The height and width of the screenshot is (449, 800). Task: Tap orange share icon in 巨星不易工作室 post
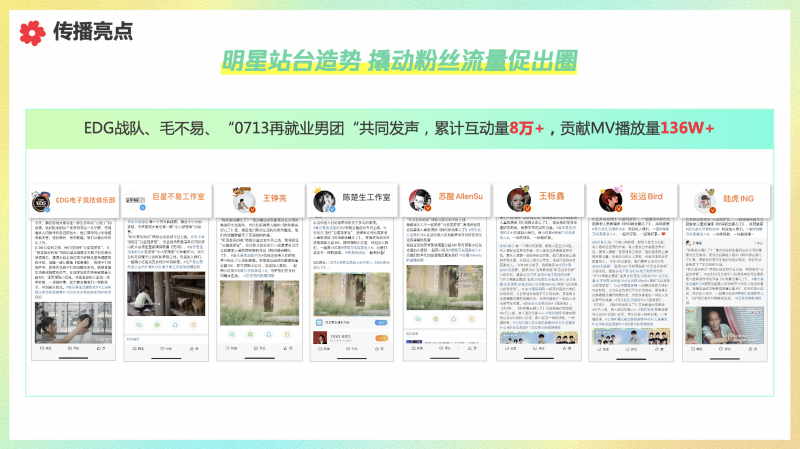click(x=193, y=325)
